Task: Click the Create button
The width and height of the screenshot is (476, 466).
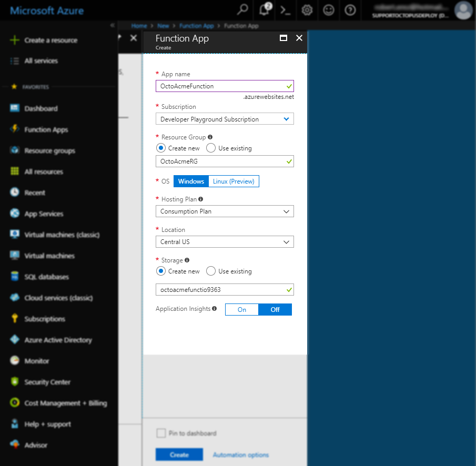Action: 179,455
